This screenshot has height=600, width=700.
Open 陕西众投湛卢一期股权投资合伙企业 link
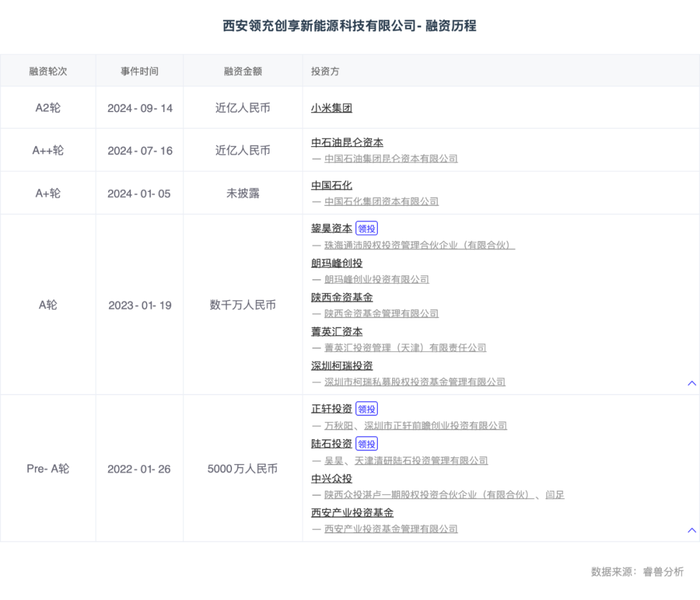point(429,494)
